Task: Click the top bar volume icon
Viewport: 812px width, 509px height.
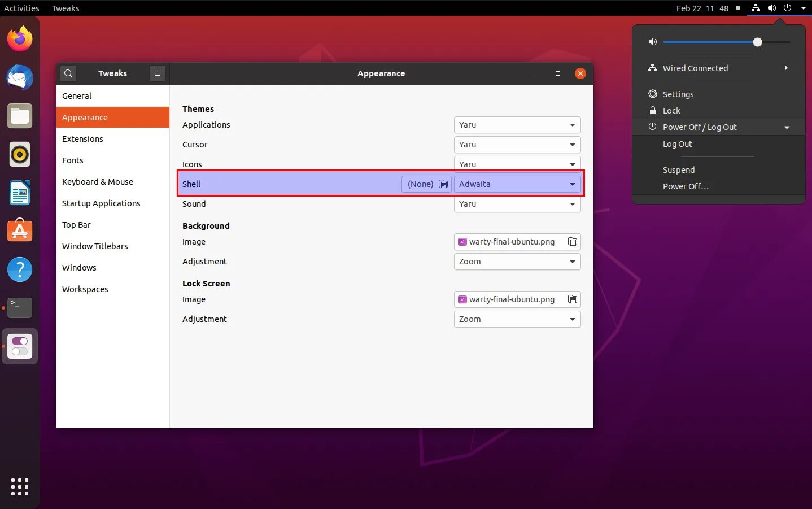Action: coord(772,8)
